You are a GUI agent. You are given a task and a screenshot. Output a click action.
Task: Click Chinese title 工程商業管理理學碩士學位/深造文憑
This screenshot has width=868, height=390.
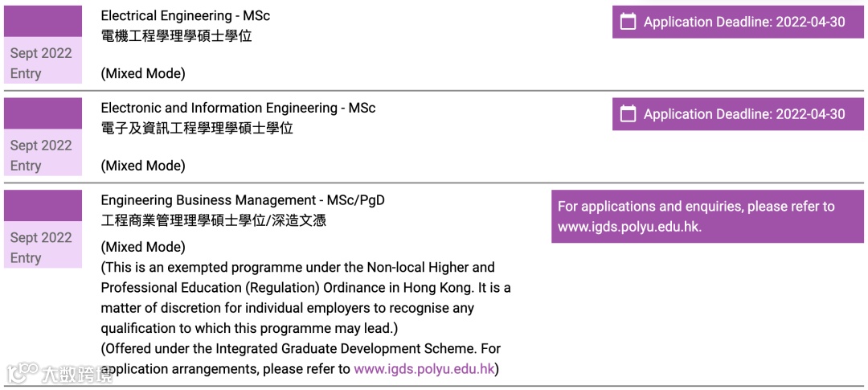click(x=214, y=220)
